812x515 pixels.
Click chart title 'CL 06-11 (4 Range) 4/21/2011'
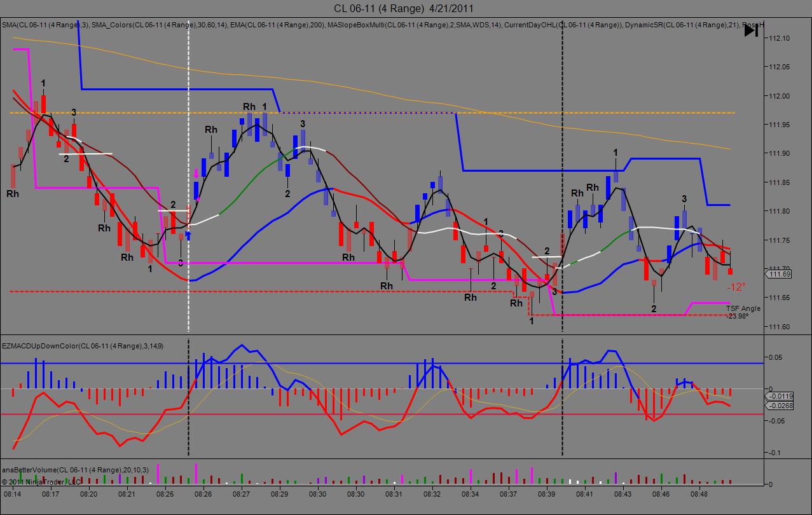tap(404, 8)
